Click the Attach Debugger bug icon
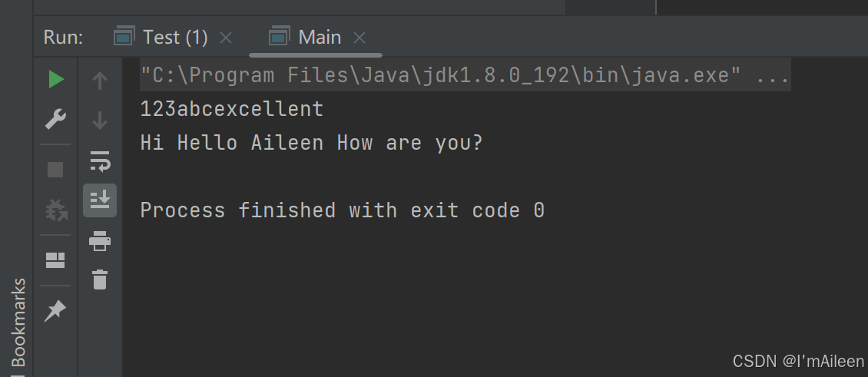Image resolution: width=868 pixels, height=377 pixels. click(56, 210)
